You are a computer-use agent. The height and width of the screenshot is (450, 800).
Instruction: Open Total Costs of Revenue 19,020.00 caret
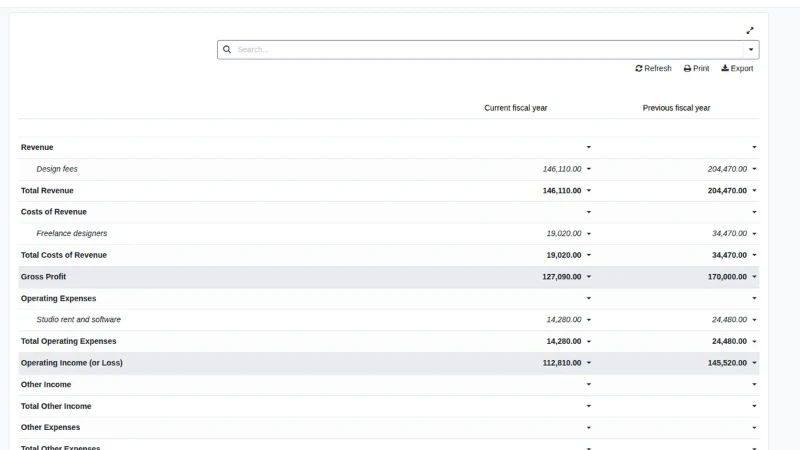(x=589, y=255)
